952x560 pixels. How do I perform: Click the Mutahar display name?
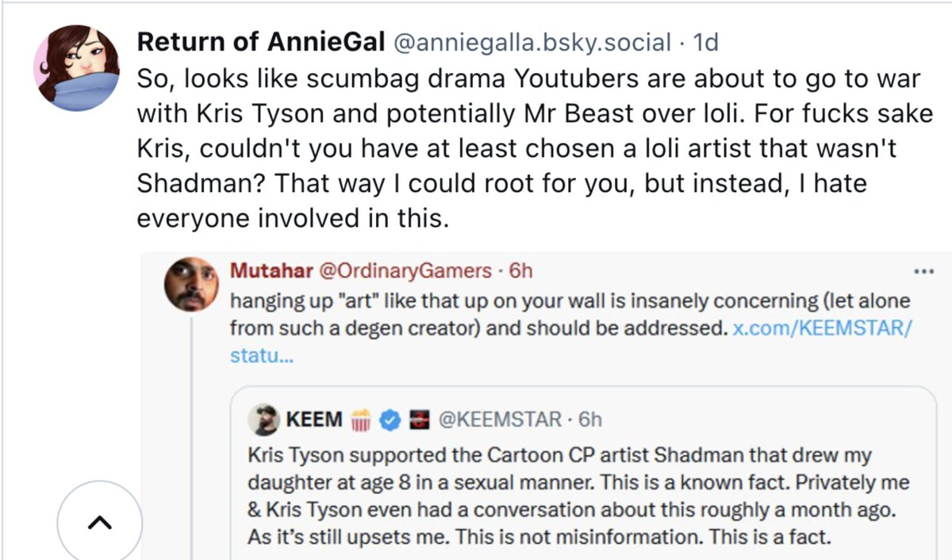tap(271, 270)
